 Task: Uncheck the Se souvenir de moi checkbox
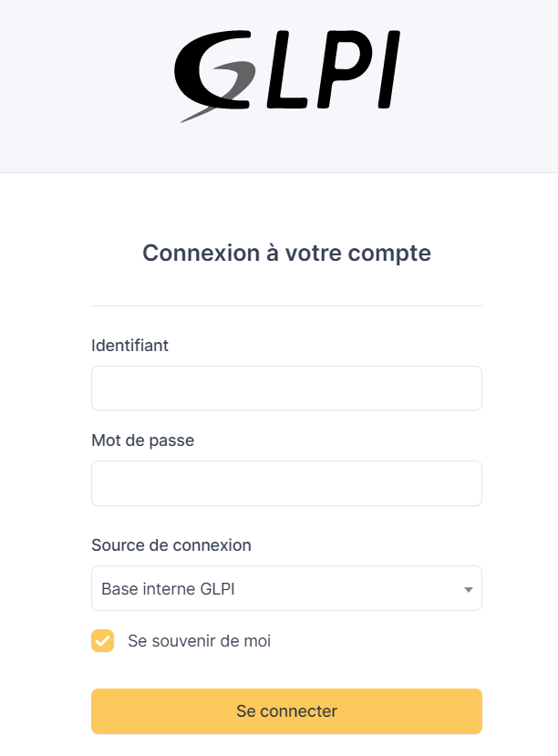(x=103, y=641)
